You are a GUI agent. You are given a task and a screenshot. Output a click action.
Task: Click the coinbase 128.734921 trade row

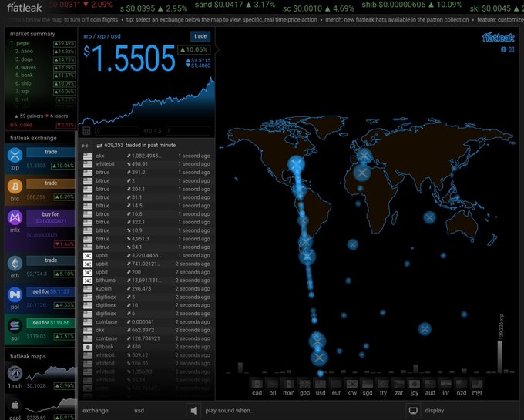146,338
